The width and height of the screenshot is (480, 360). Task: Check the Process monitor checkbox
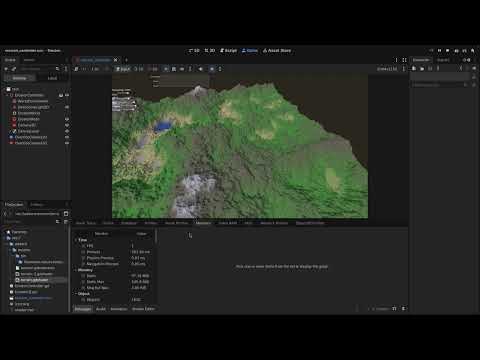pos(83,252)
